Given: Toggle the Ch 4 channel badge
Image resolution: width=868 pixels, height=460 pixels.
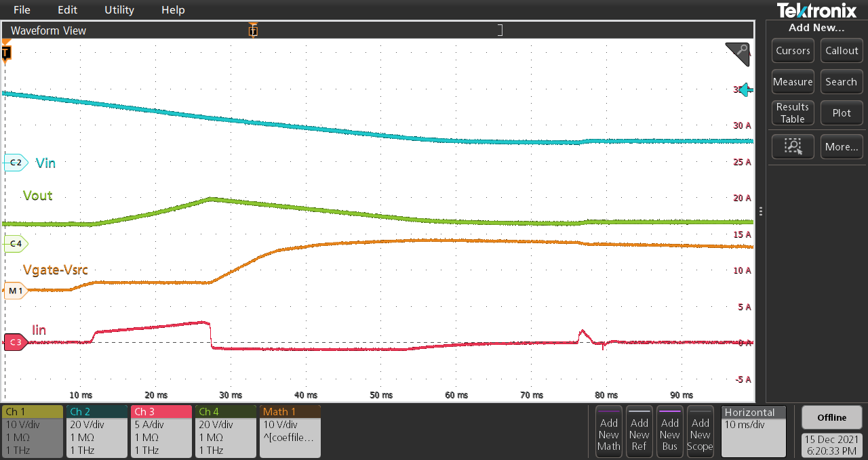Looking at the screenshot, I should point(225,432).
